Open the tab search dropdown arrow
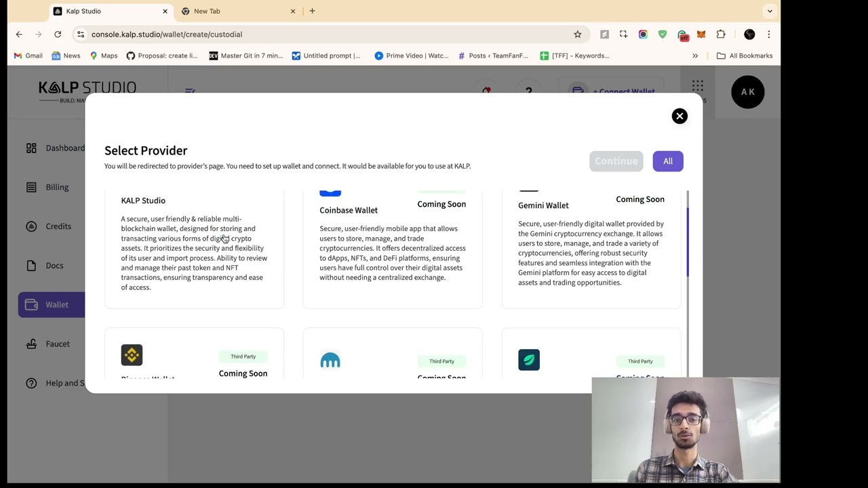The width and height of the screenshot is (868, 488). pos(770,11)
